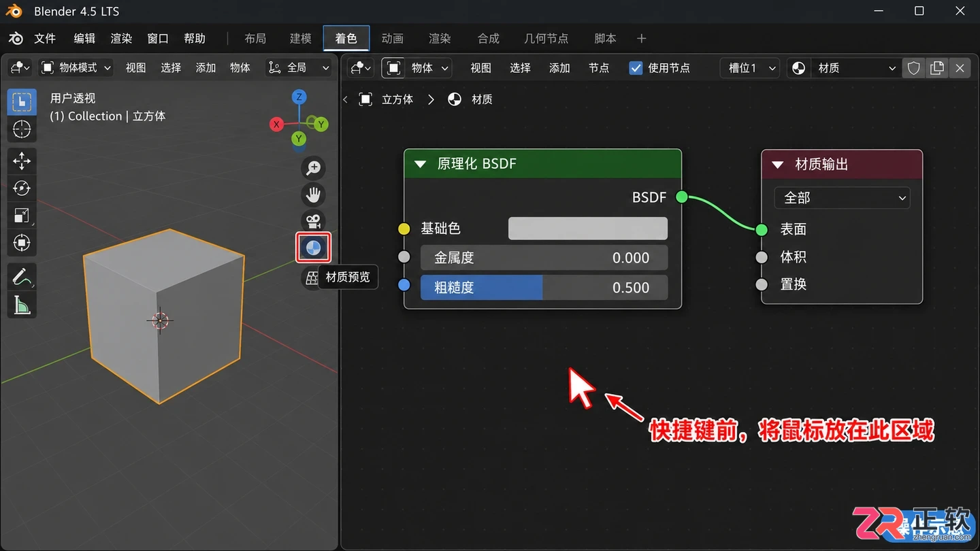Select the Scale tool
The height and width of the screenshot is (551, 980).
point(22,216)
